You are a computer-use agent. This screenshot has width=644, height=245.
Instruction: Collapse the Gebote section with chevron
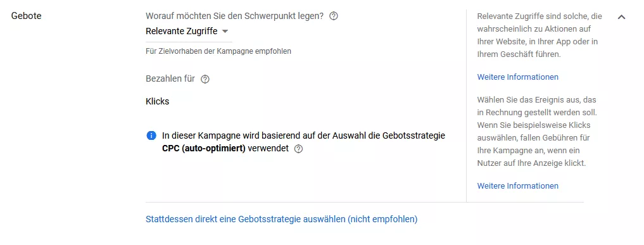(x=621, y=17)
